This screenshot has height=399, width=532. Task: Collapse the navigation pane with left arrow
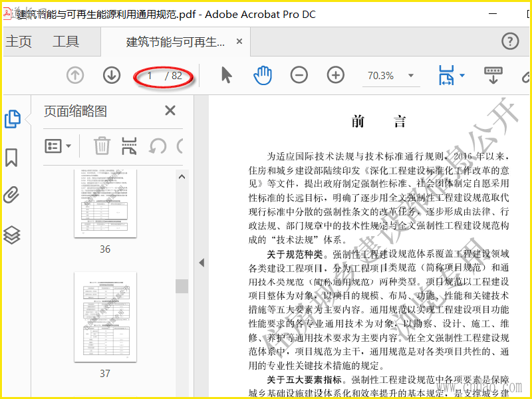click(x=201, y=263)
